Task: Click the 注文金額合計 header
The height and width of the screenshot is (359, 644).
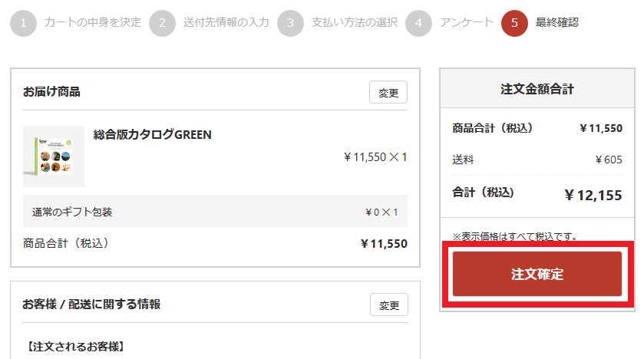Action: pos(537,89)
